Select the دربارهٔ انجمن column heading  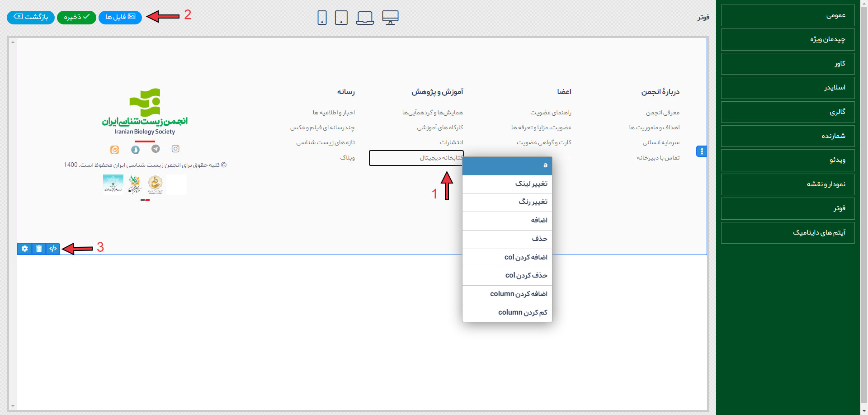pos(660,92)
